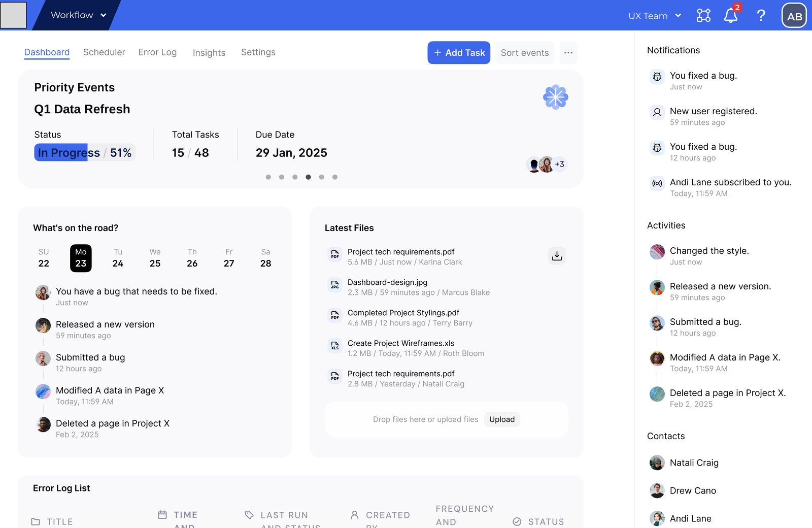Click the app logo square in the header
Image resolution: width=812 pixels, height=528 pixels.
pos(13,15)
